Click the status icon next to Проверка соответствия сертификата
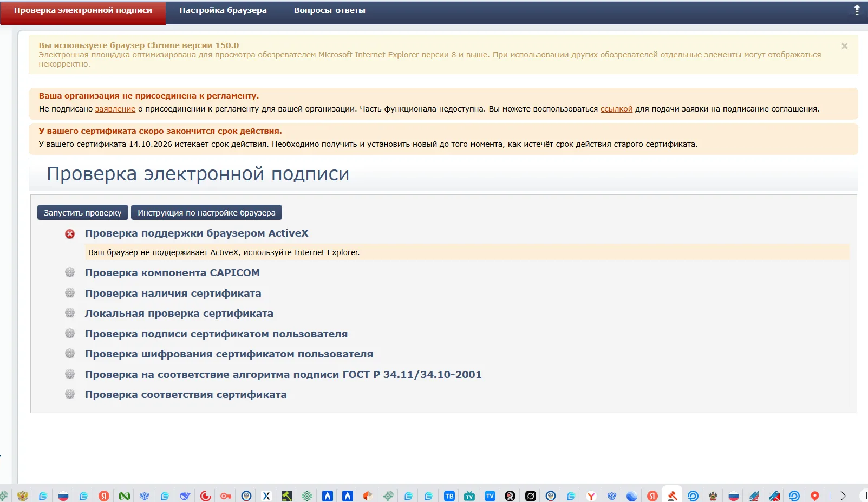This screenshot has height=502, width=868. click(70, 394)
